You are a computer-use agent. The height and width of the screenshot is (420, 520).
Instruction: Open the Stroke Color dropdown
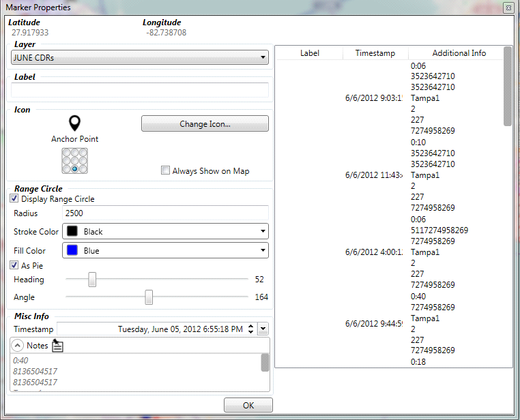point(164,232)
